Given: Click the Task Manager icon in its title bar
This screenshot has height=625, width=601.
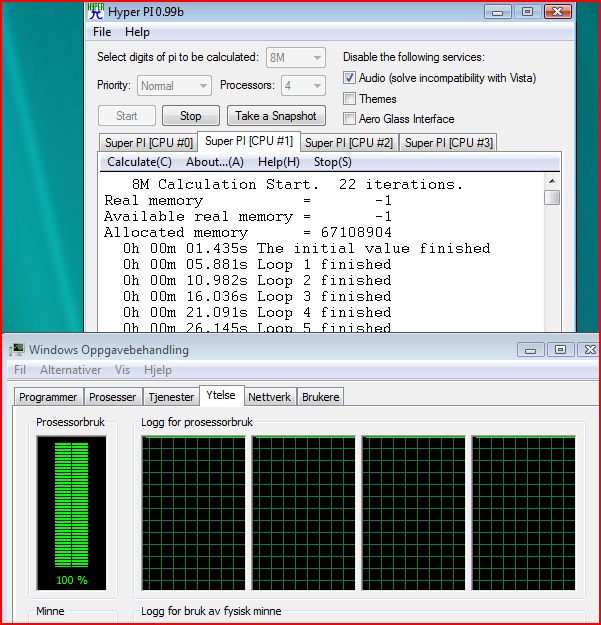Looking at the screenshot, I should [17, 350].
